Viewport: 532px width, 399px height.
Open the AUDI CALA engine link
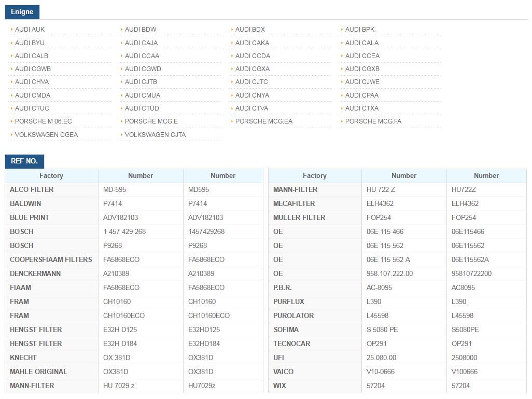(362, 43)
